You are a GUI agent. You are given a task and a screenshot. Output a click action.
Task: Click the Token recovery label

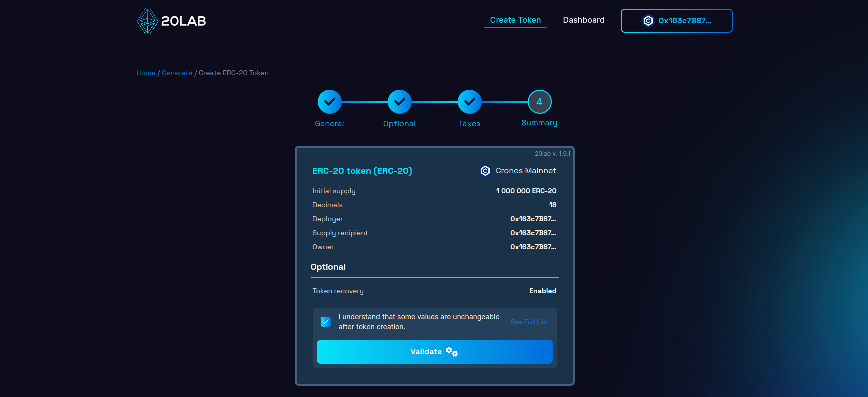338,291
